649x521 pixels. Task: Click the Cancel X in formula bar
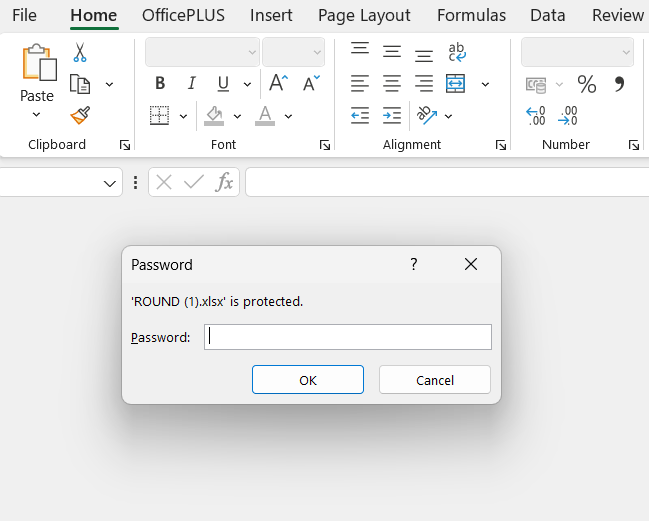tap(164, 182)
